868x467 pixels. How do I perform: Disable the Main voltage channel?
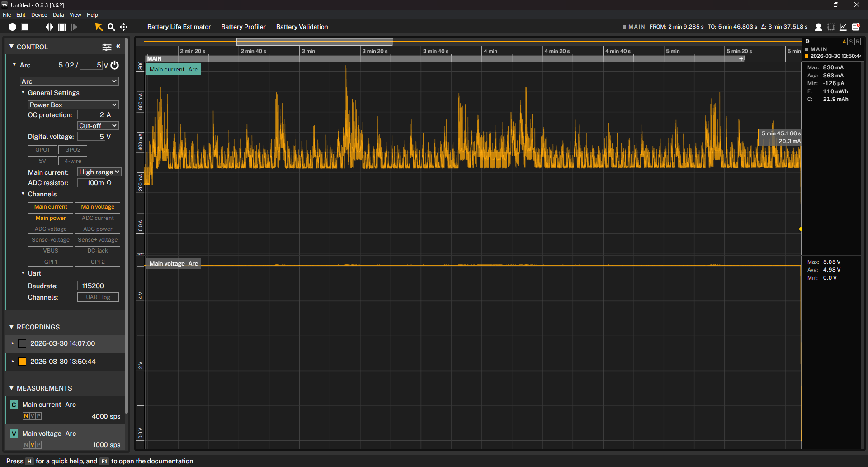coord(98,207)
